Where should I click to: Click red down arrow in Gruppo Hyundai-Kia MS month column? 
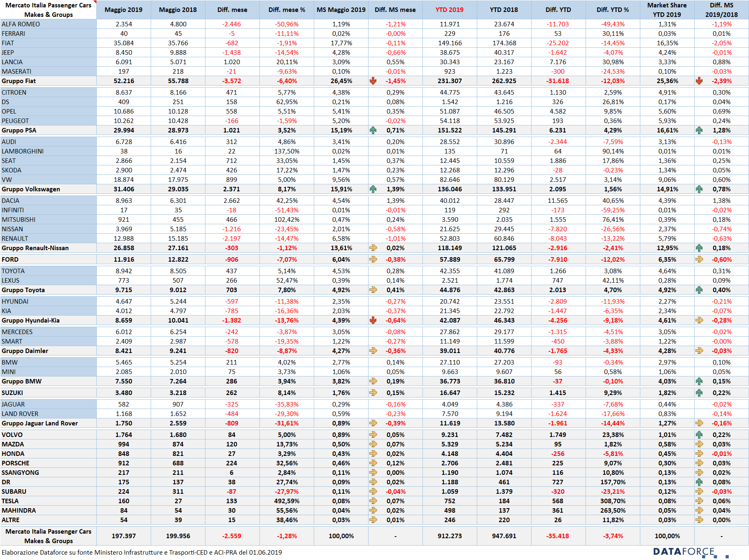point(373,321)
